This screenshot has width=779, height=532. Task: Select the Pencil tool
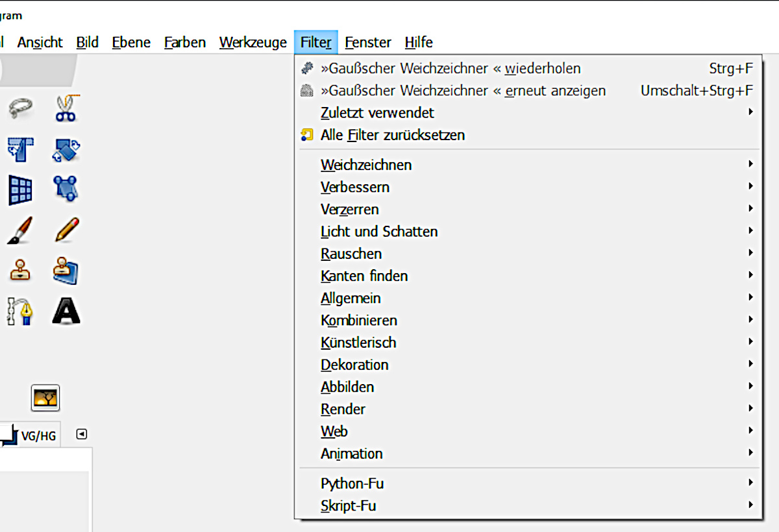point(66,230)
